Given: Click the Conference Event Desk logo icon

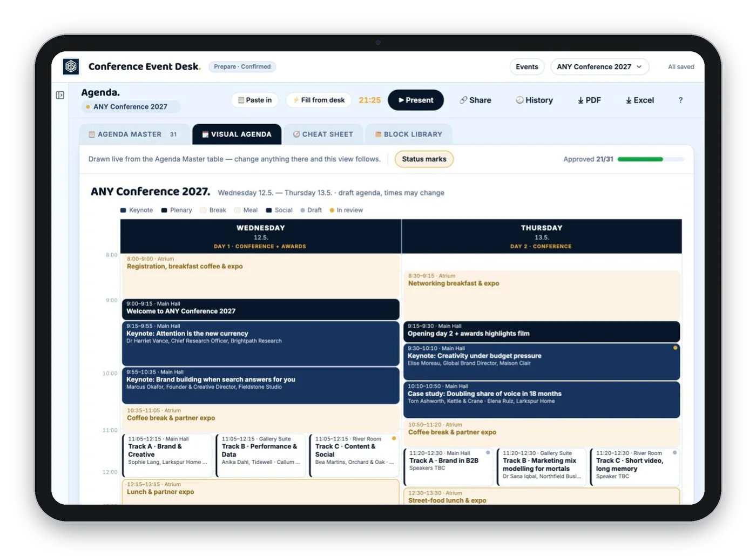Looking at the screenshot, I should [x=71, y=66].
